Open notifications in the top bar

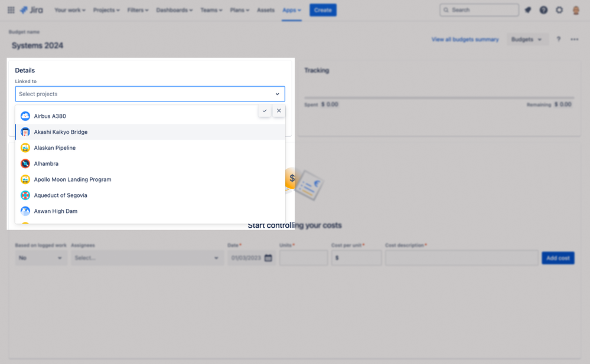coord(527,9)
